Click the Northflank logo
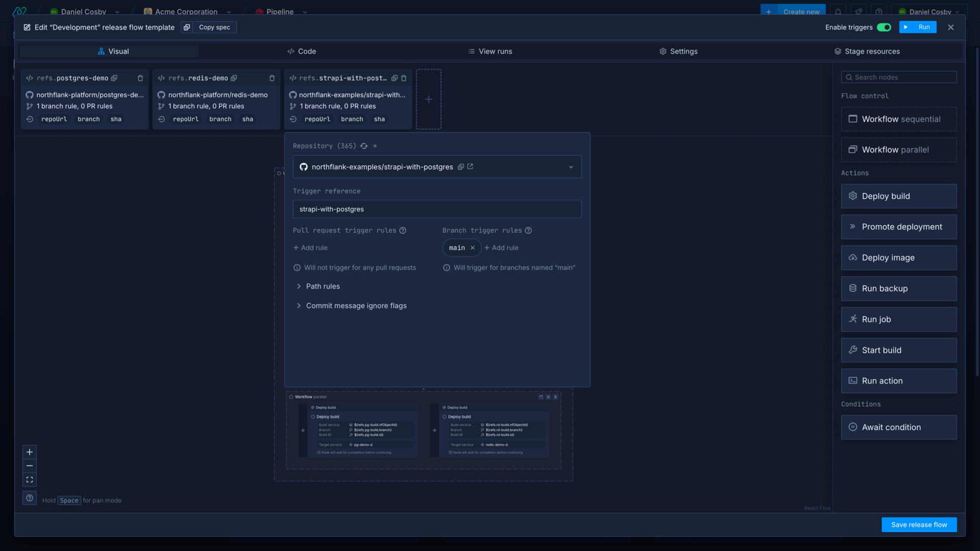980x551 pixels. click(x=19, y=11)
